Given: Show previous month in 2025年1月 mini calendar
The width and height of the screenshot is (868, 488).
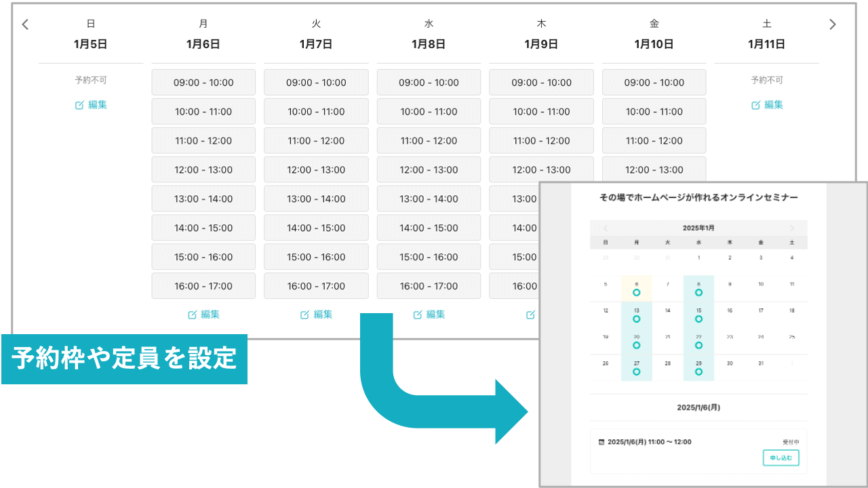Looking at the screenshot, I should pos(606,228).
